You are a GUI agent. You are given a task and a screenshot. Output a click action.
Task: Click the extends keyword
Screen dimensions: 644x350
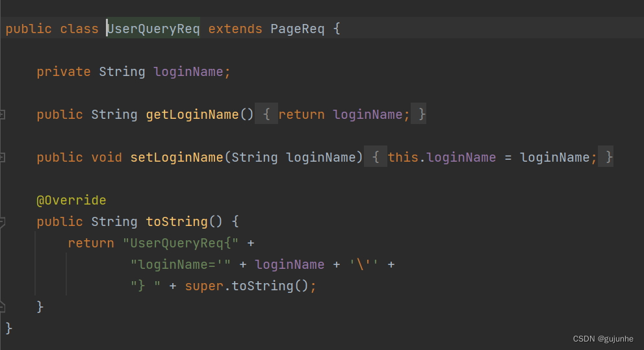(x=235, y=29)
